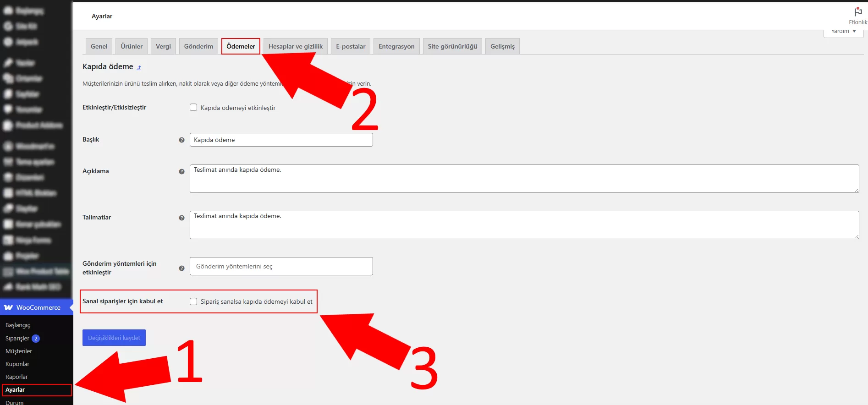Select the Gönderim tab
Screen dimensions: 868x405
(x=198, y=46)
